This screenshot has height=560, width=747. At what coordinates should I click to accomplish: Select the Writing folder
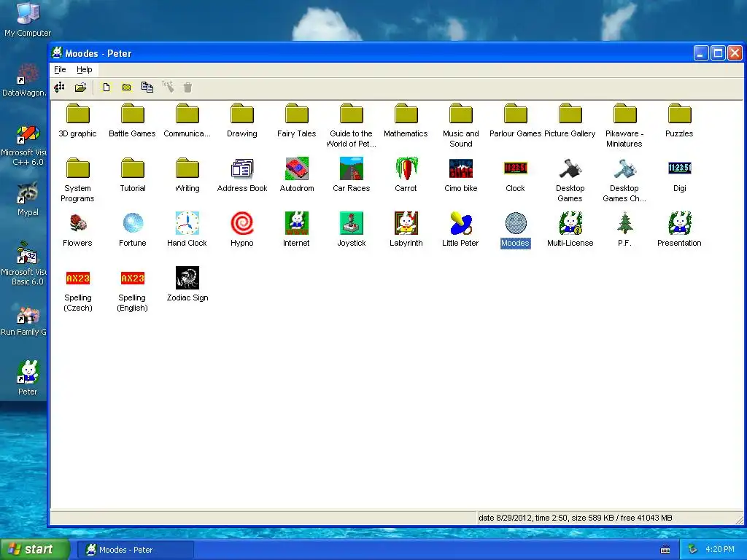click(187, 168)
